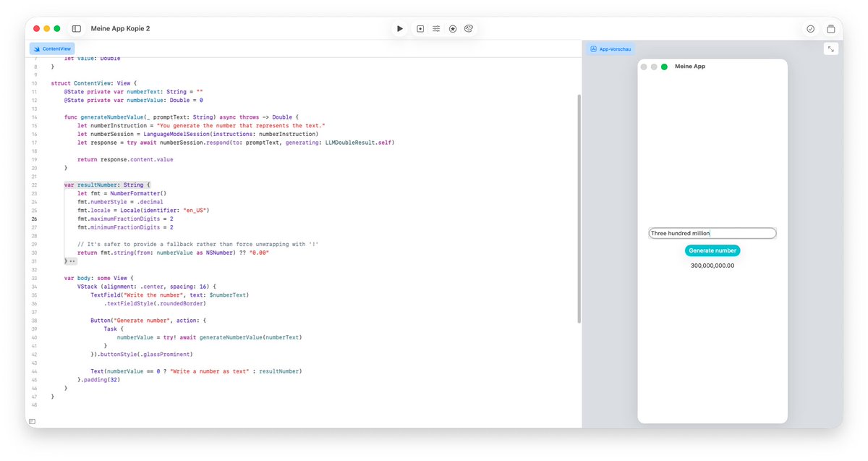Click the Generate number button in preview
The width and height of the screenshot is (868, 461).
pyautogui.click(x=712, y=250)
